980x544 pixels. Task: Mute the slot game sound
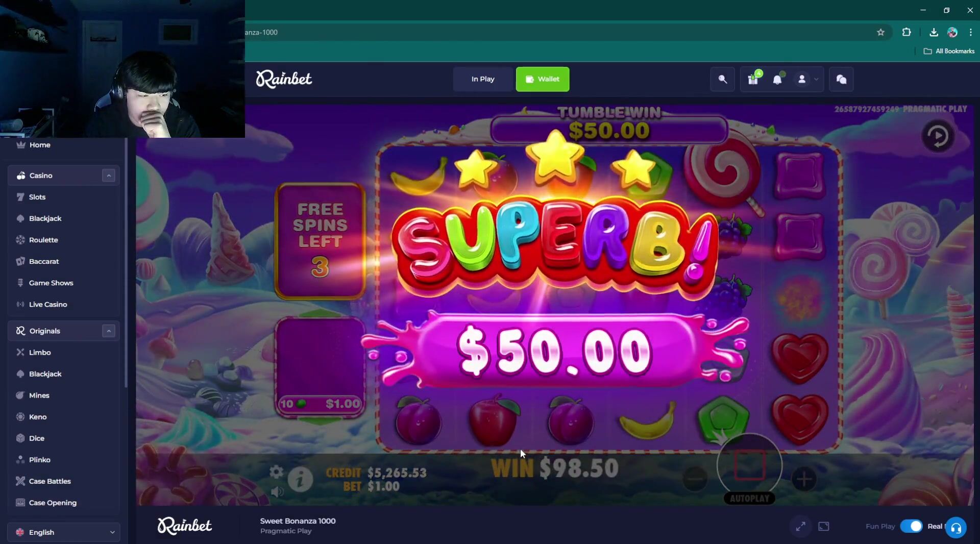click(x=277, y=492)
